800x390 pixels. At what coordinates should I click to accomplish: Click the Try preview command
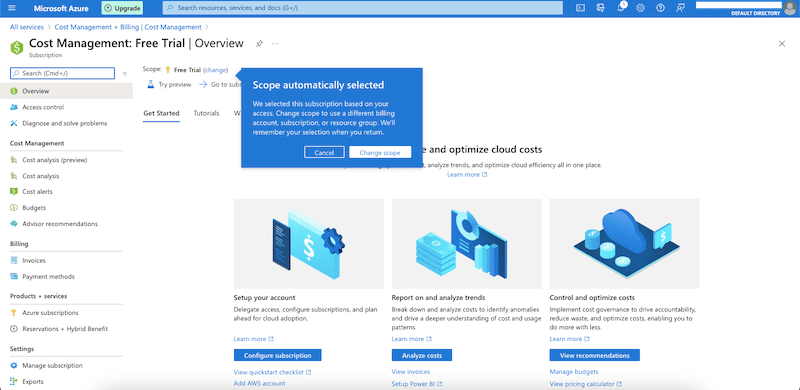(x=169, y=85)
